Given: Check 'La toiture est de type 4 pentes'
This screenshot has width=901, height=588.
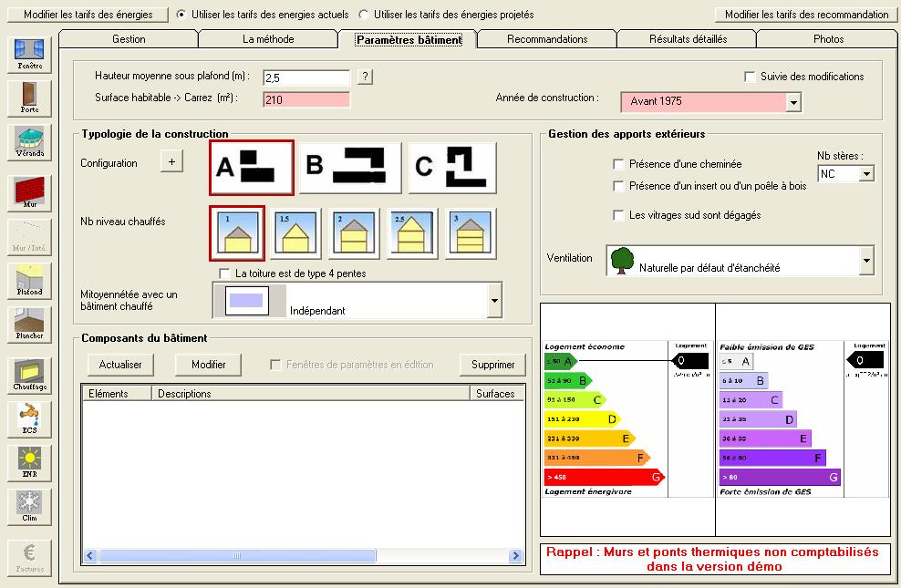Looking at the screenshot, I should click(x=224, y=273).
